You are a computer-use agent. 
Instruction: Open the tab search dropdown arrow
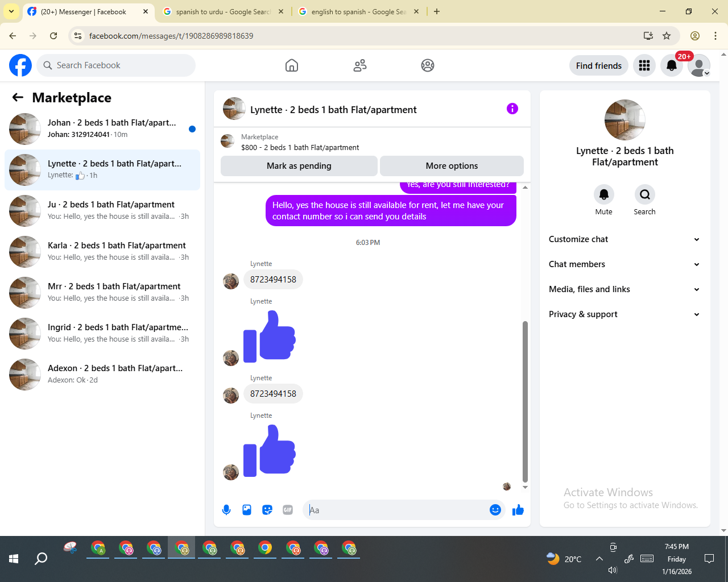point(11,11)
